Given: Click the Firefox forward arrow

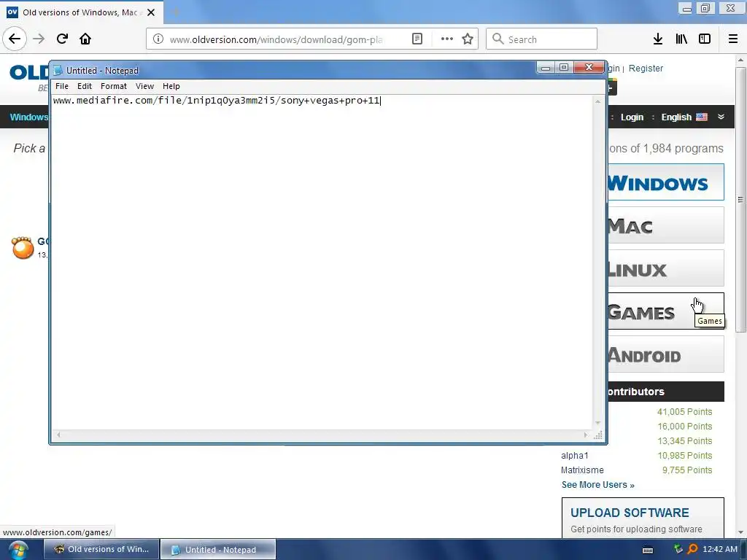Looking at the screenshot, I should pos(39,39).
